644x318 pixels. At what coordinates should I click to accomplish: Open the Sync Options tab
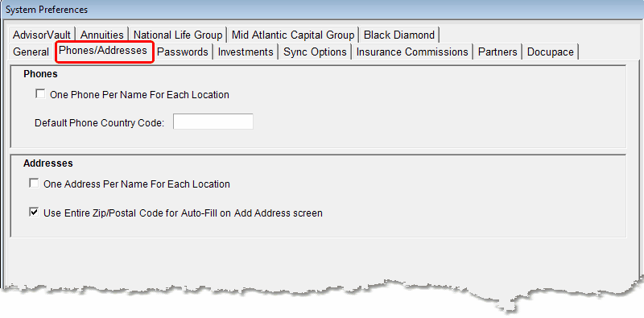tap(315, 52)
